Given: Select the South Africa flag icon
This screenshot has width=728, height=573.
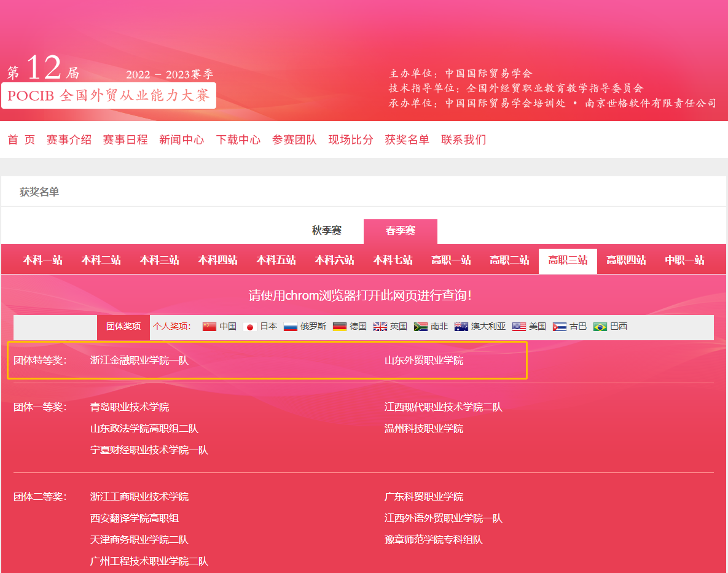Looking at the screenshot, I should point(421,327).
